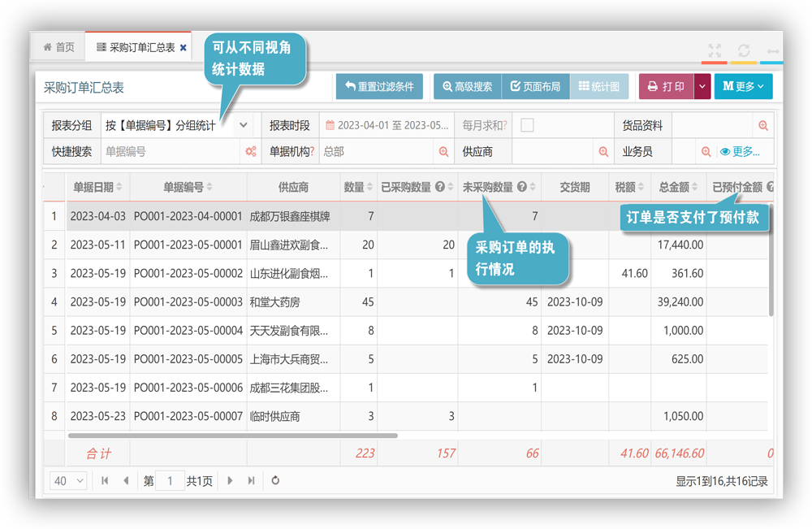Open the dropdown arrow beside 打印
This screenshot has height=529, width=812.
[x=702, y=87]
